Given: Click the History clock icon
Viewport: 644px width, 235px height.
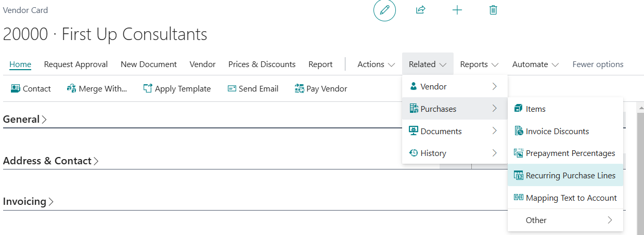Looking at the screenshot, I should coord(414,153).
